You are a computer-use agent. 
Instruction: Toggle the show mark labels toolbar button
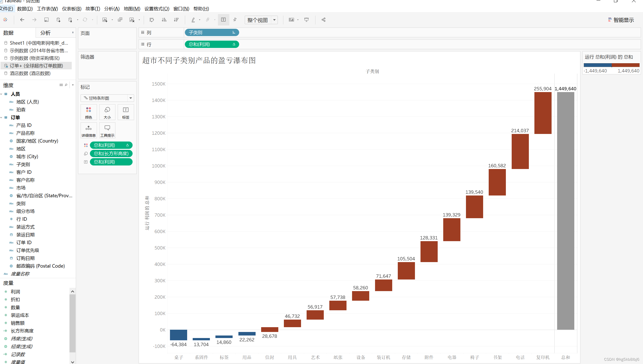pos(224,20)
